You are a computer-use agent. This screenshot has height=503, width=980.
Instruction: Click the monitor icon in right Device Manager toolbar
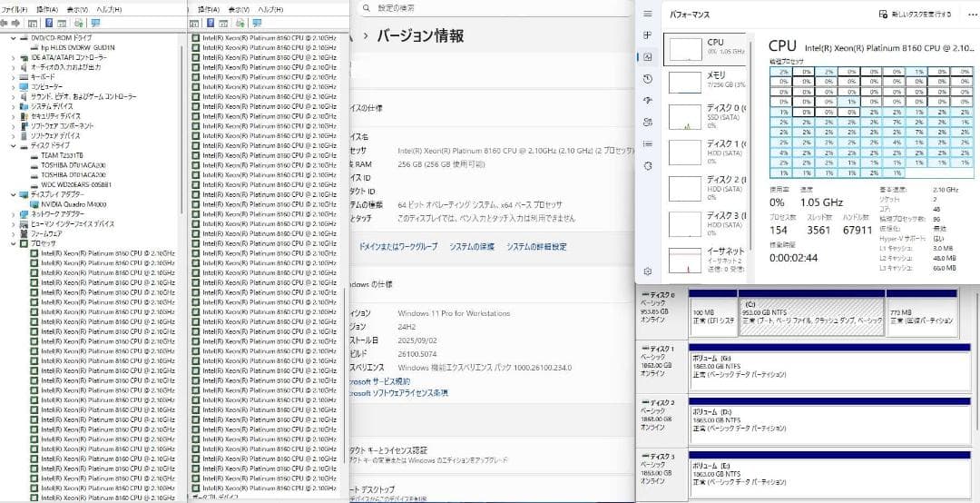click(256, 23)
